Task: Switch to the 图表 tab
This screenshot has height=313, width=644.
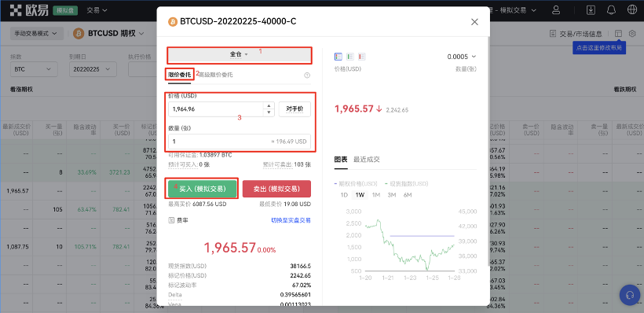Action: (341, 159)
